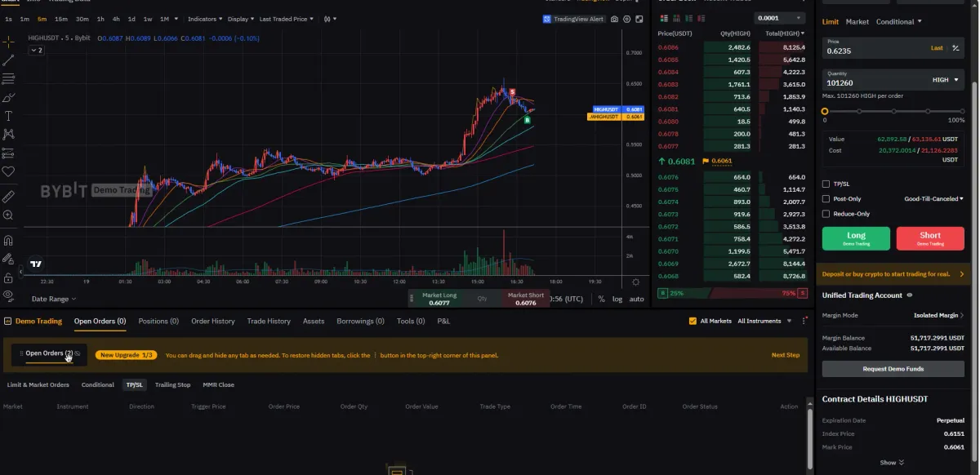Click Request Demo Funds button
This screenshot has width=980, height=475.
click(893, 369)
